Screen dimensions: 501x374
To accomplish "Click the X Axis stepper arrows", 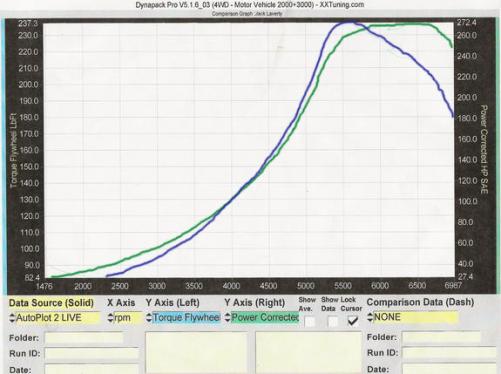I will [110, 318].
